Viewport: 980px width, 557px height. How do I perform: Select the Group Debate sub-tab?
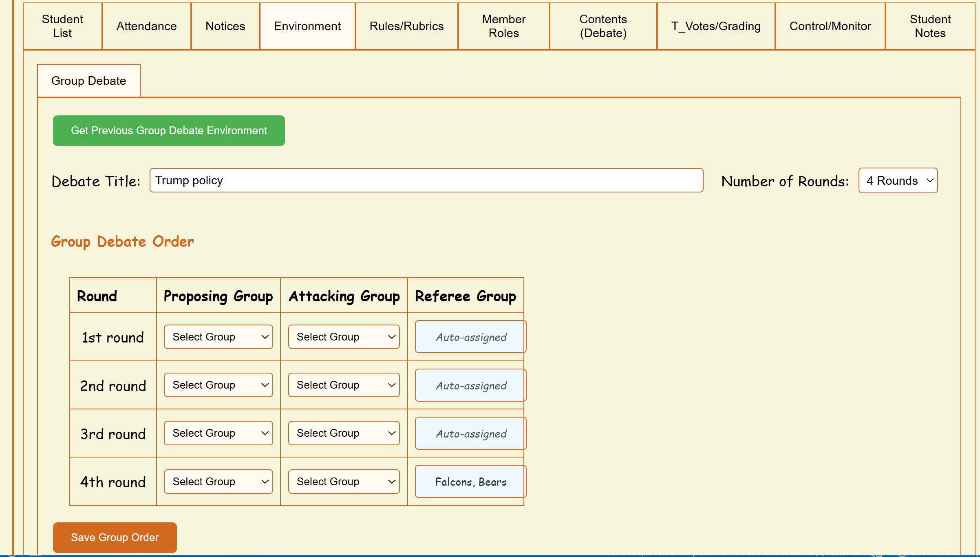[x=88, y=81]
